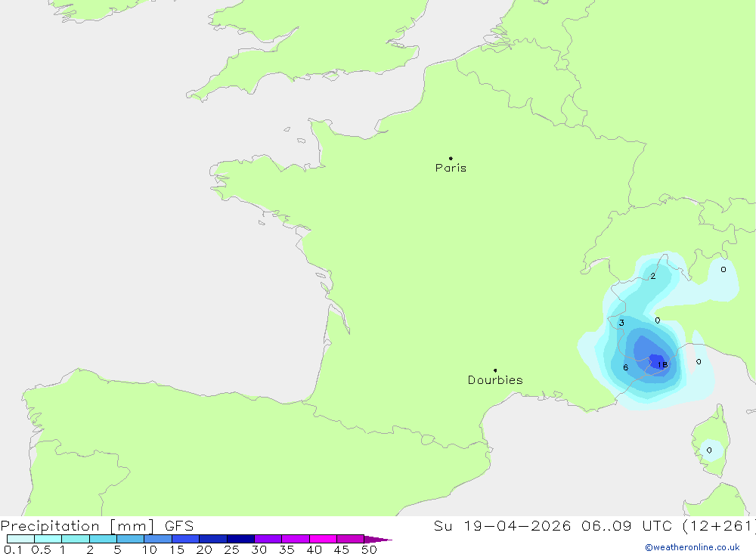This screenshot has width=756, height=554.
Task: Click the darkest blue precipitation core near 18
Action: click(657, 361)
